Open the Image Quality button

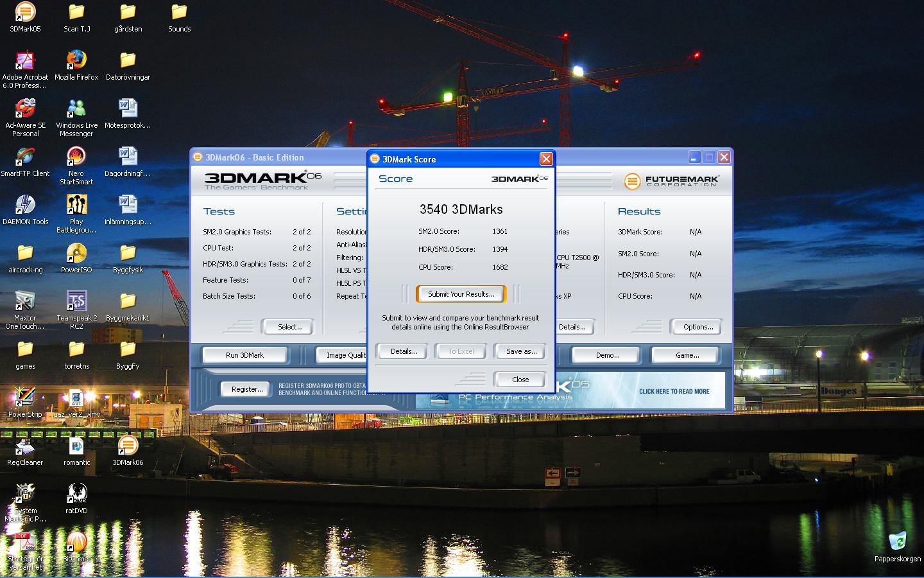tap(342, 355)
